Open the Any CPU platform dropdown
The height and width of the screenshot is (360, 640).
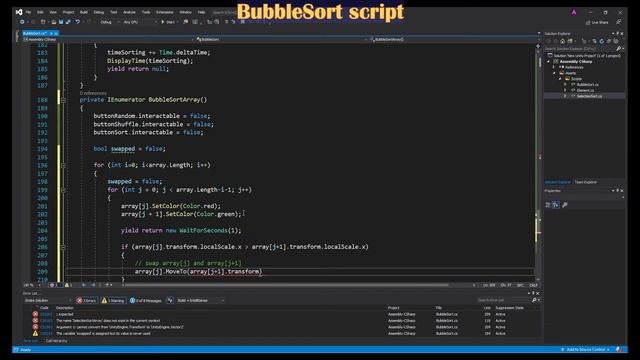(x=140, y=22)
